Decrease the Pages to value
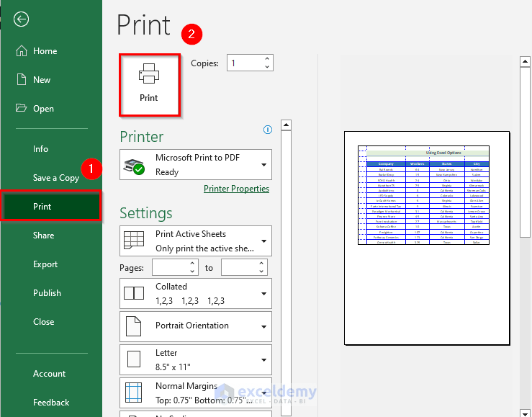 point(261,271)
